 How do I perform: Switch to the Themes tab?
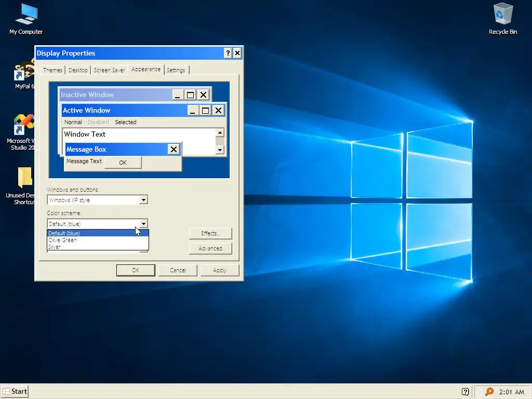tap(52, 70)
